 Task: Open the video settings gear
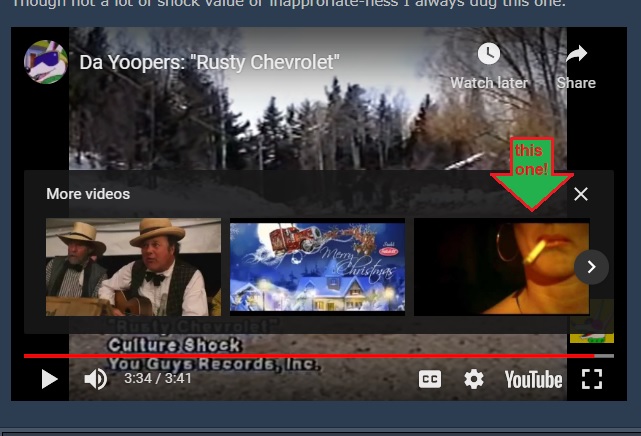[474, 379]
